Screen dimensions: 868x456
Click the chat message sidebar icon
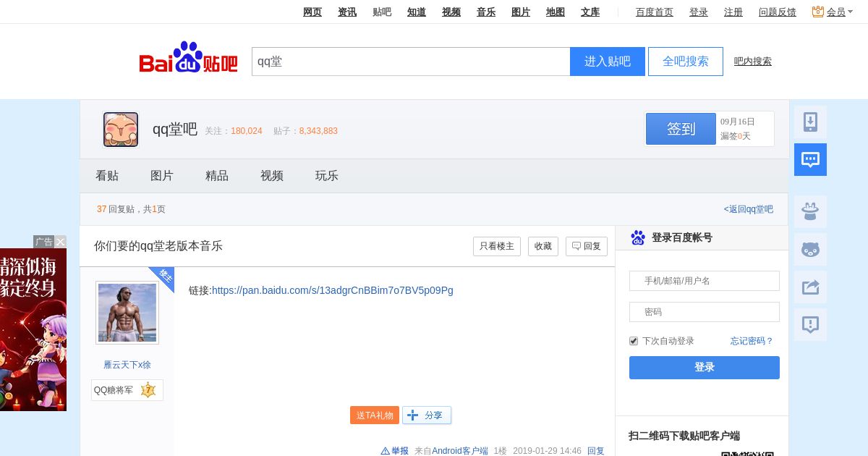pyautogui.click(x=810, y=159)
